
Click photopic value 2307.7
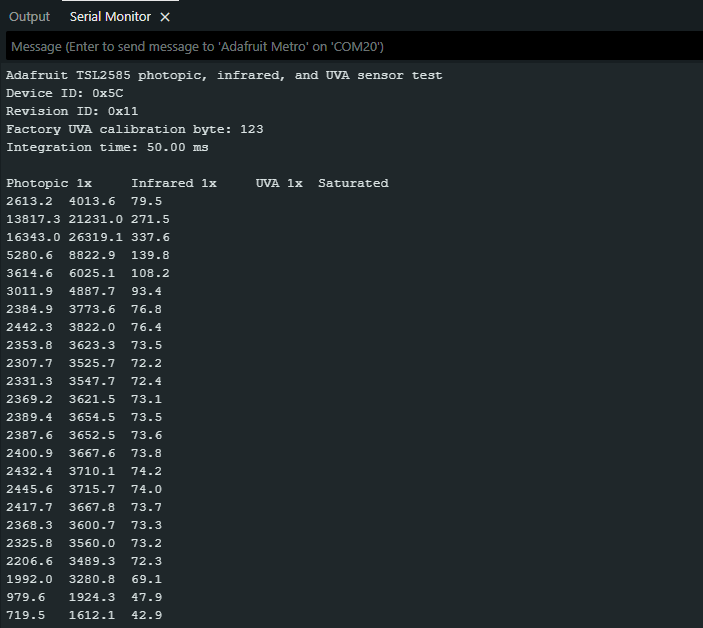29,363
